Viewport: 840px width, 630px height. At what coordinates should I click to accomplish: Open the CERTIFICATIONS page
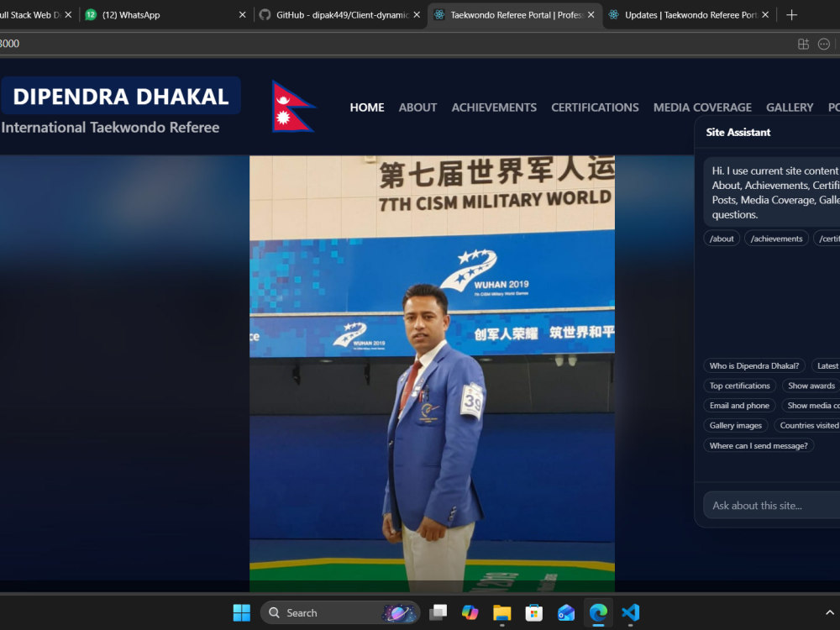[x=595, y=108]
